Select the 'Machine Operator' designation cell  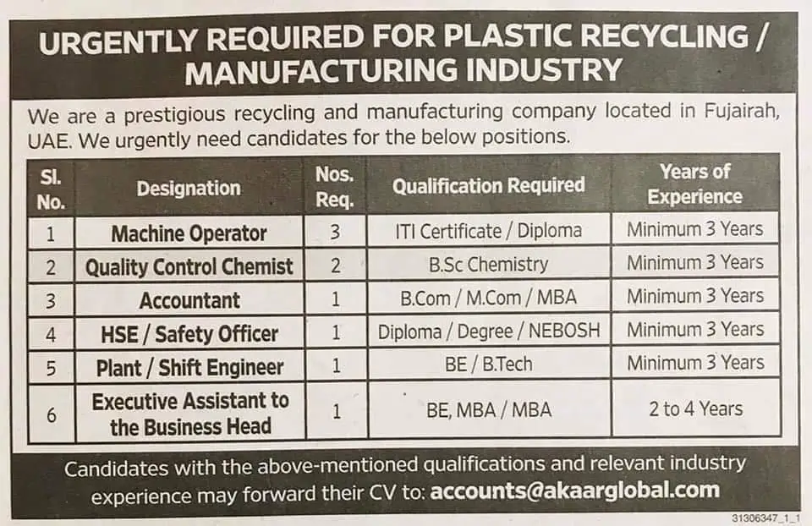[189, 233]
